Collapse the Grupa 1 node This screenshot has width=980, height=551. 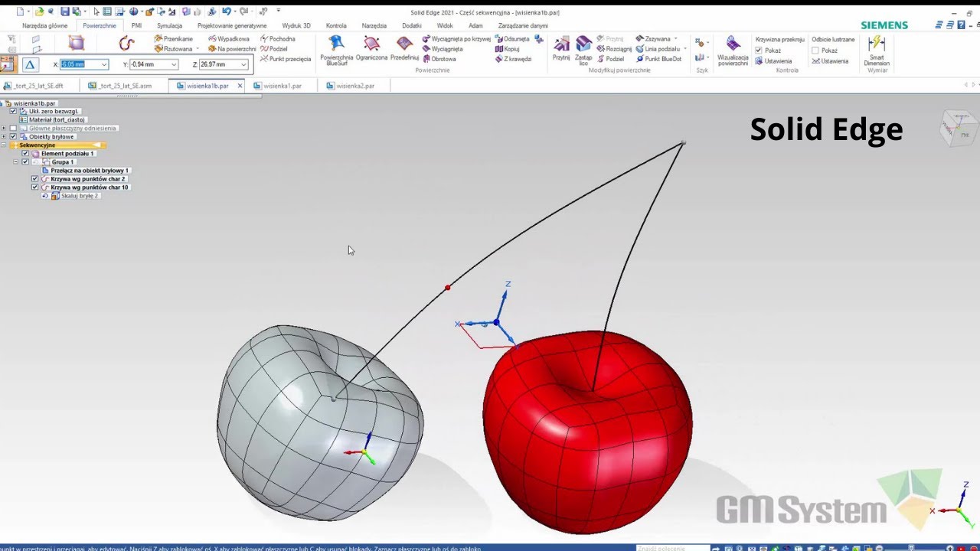[x=16, y=161]
